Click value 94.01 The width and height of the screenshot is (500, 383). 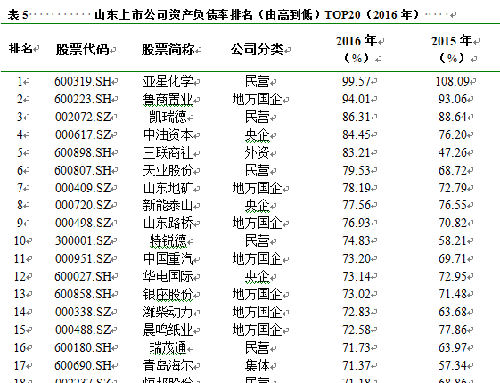[356, 99]
